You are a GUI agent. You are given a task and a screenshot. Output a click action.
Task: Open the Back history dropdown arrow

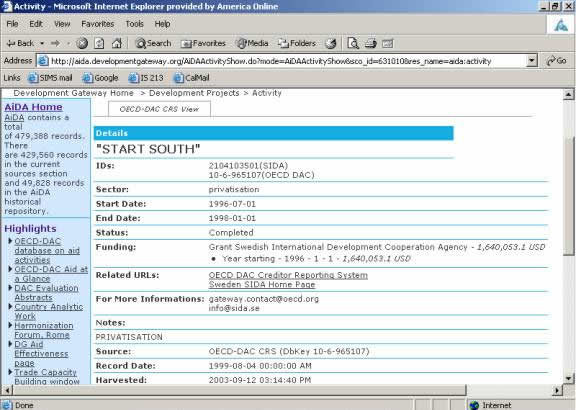pos(42,43)
